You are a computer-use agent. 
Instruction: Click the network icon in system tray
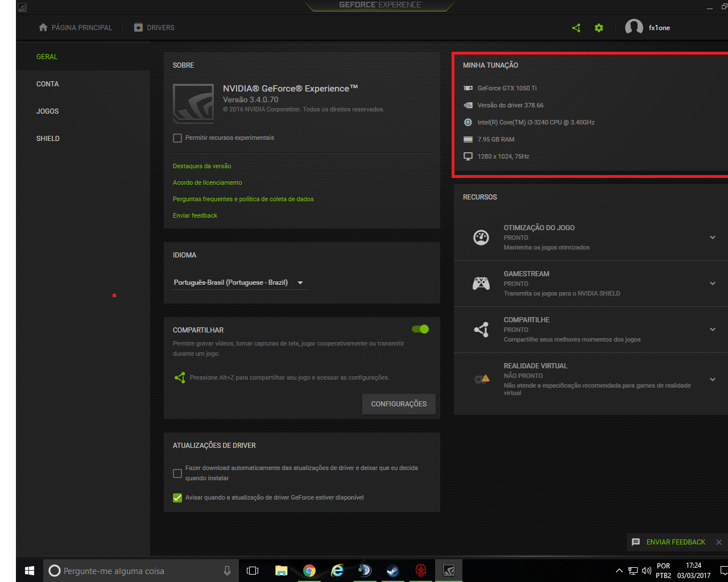pos(633,571)
